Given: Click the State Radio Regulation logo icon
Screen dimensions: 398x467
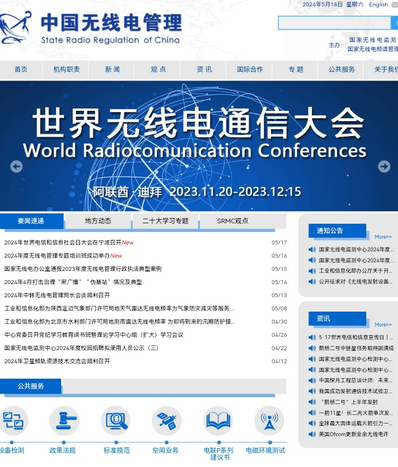Looking at the screenshot, I should (x=16, y=27).
